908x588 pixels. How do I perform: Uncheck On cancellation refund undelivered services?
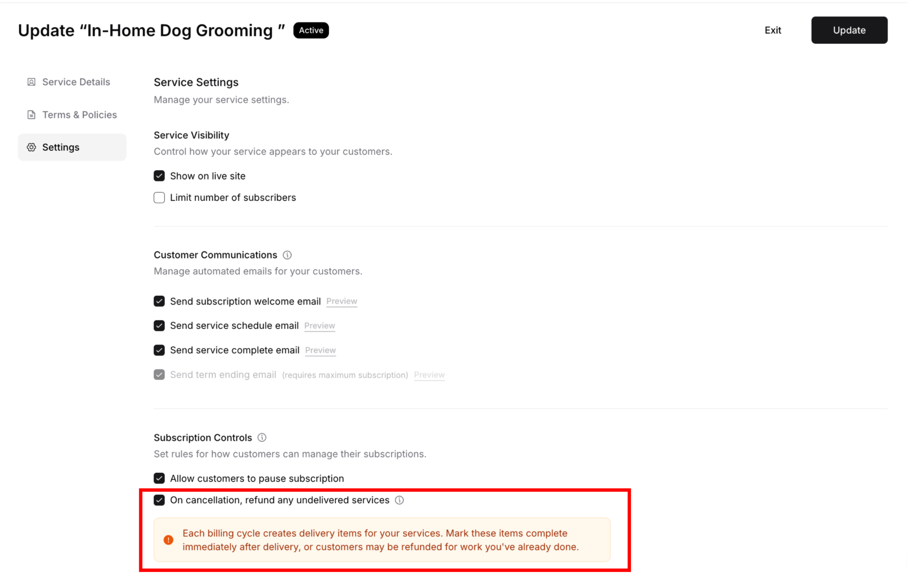coord(159,500)
